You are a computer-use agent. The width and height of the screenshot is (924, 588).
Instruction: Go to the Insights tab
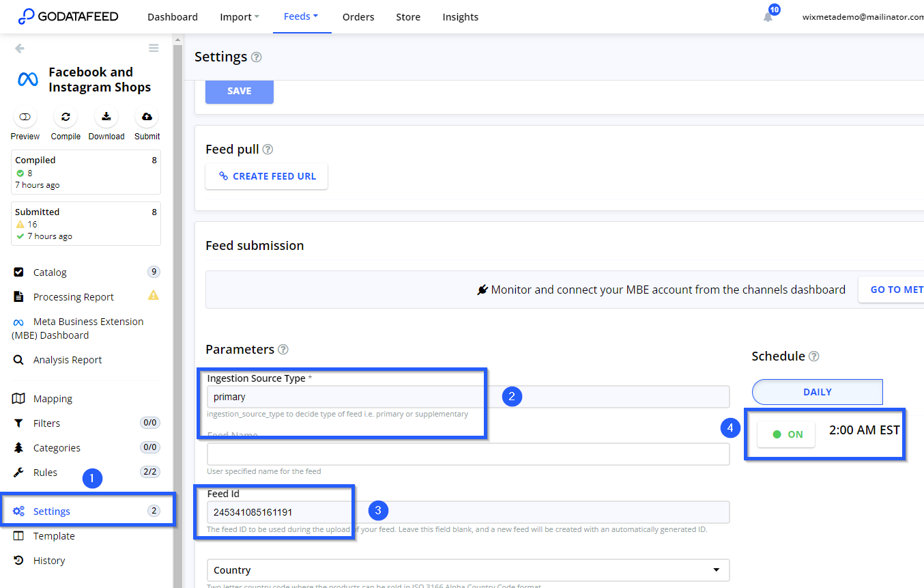461,17
